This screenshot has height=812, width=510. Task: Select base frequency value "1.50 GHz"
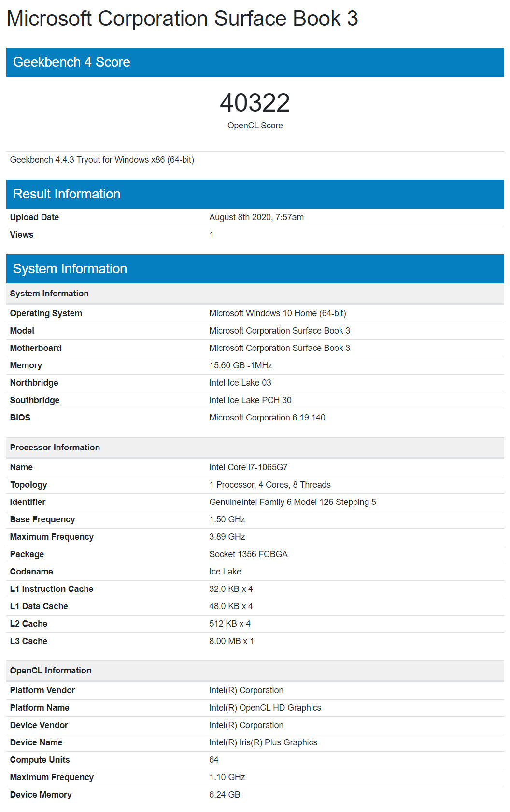click(x=227, y=519)
